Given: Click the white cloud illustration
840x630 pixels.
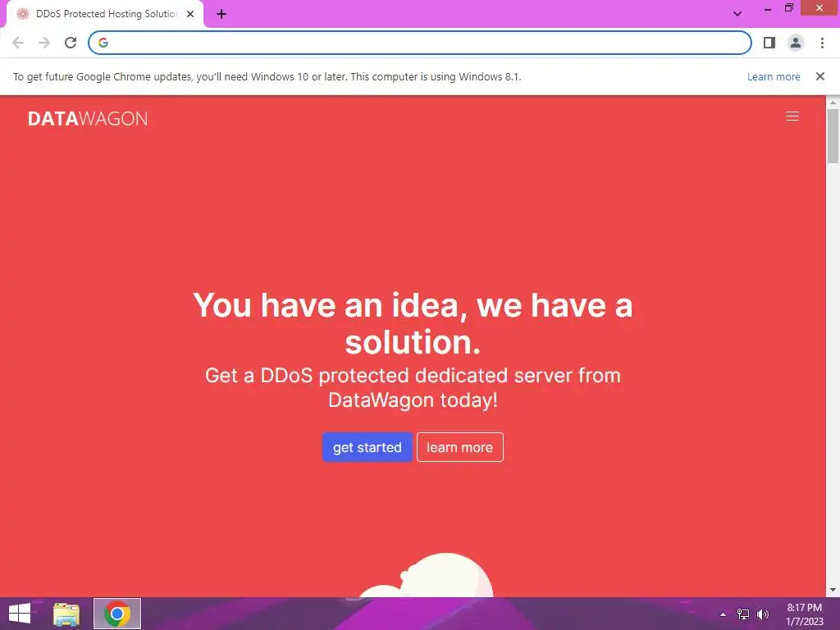Looking at the screenshot, I should click(427, 575).
